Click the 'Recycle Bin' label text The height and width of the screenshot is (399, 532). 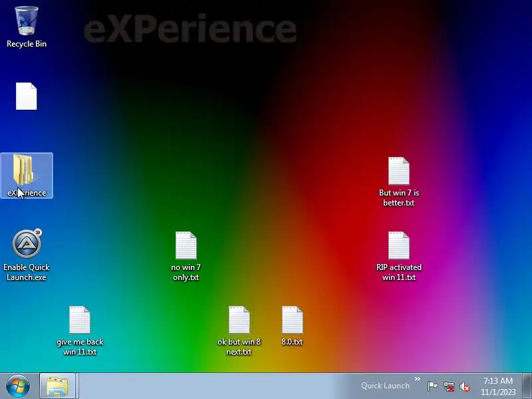tap(27, 44)
